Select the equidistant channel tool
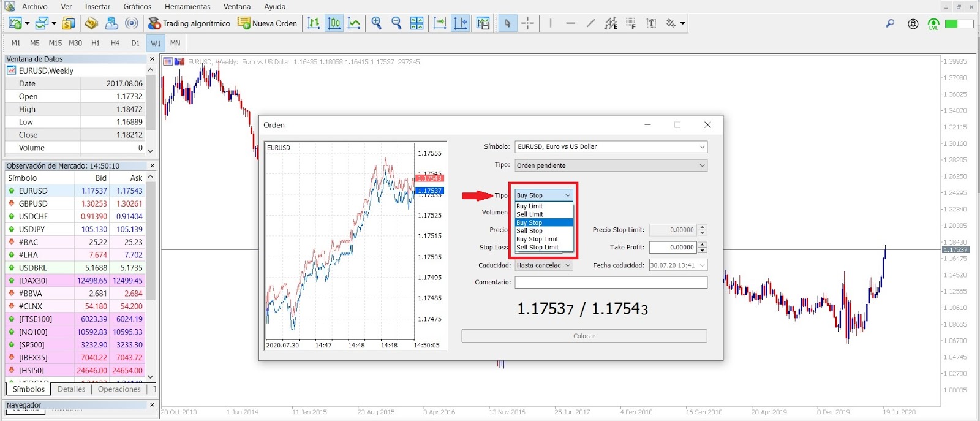The height and width of the screenshot is (421, 980). coord(611,23)
